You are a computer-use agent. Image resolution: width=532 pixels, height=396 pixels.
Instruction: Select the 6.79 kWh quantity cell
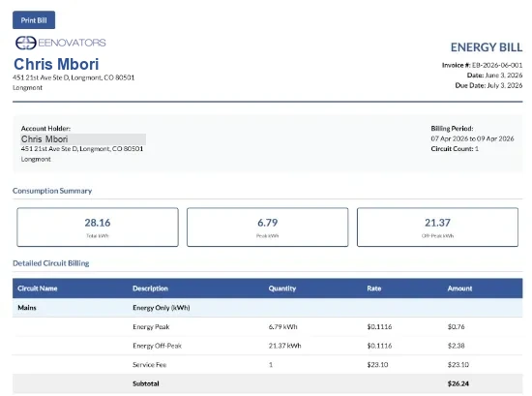(x=283, y=326)
